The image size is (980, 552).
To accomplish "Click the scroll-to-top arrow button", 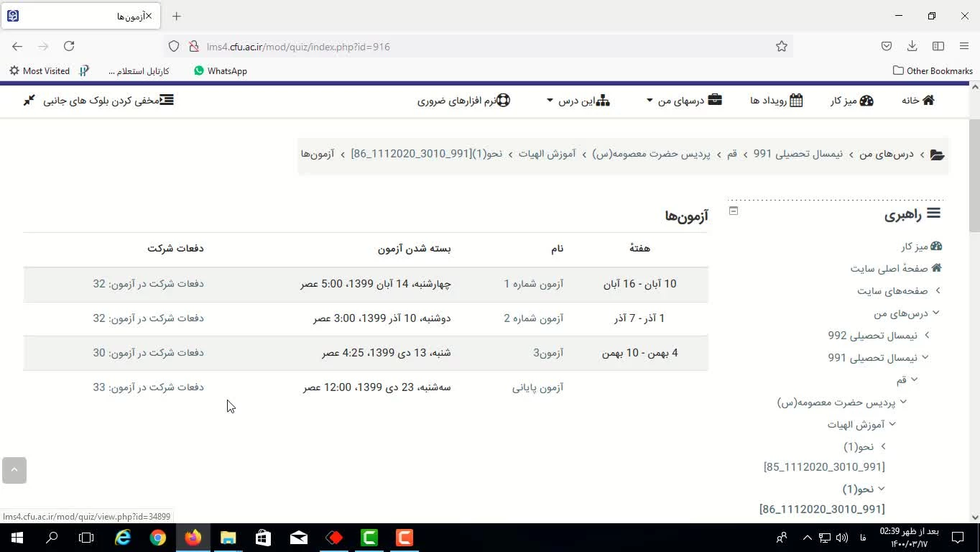I will pos(14,470).
